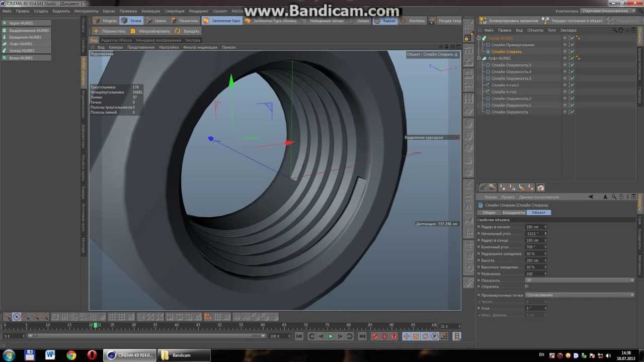Click the Лофт-NURBS object icon in tree
This screenshot has height=362, width=644.
click(x=484, y=58)
